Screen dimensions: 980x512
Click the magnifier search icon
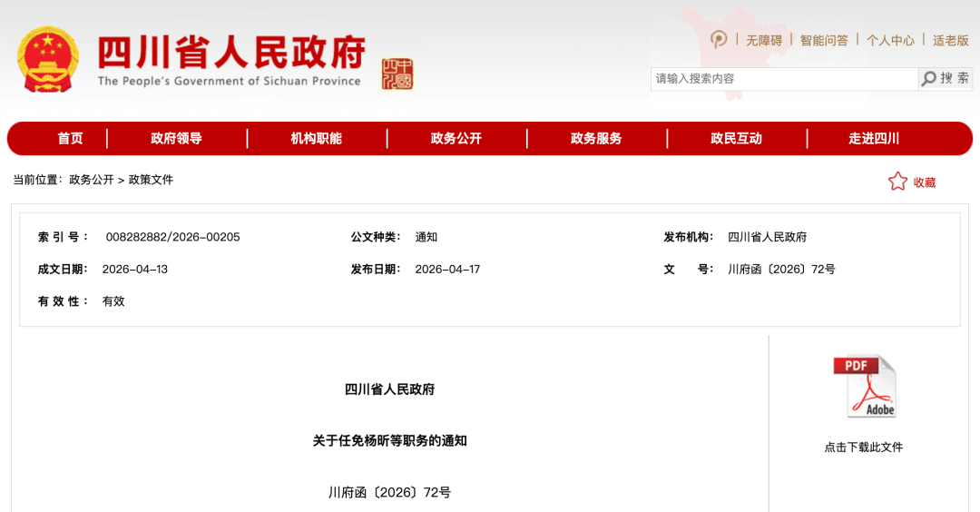[x=929, y=79]
